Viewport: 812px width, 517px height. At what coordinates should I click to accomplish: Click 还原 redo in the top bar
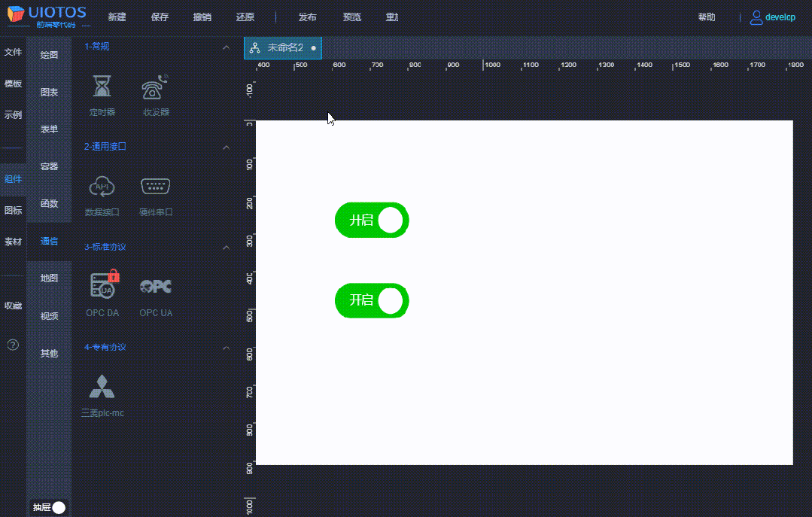coord(245,17)
